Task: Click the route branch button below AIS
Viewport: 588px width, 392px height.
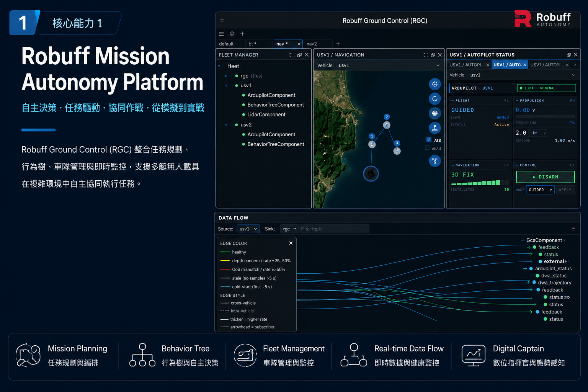Action: coord(435,161)
